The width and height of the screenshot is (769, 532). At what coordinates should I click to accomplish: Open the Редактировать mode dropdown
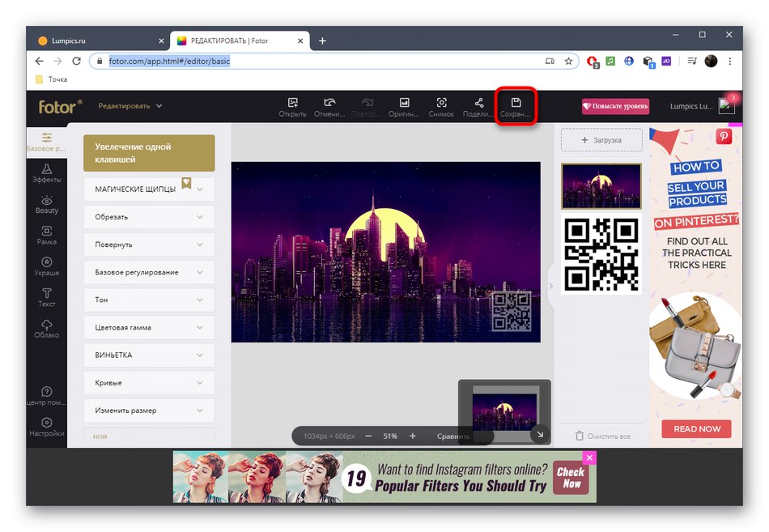(130, 106)
